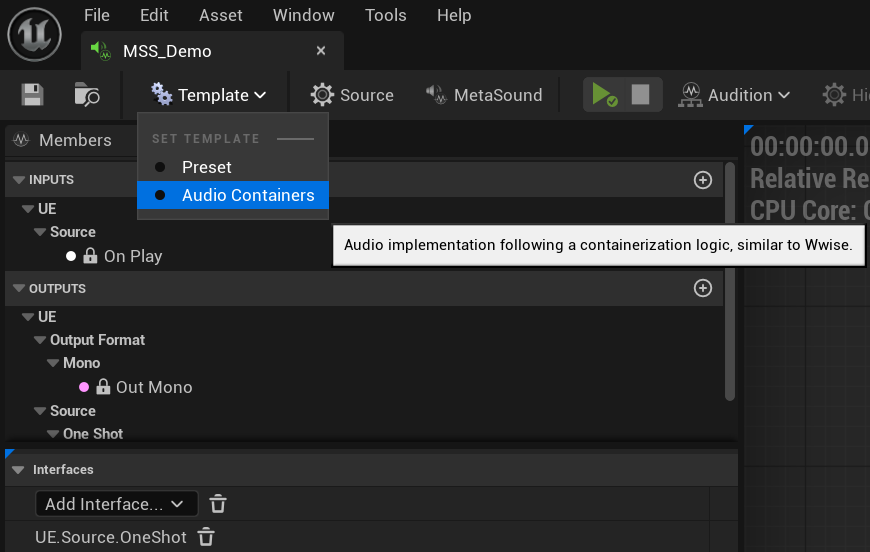This screenshot has height=552, width=870.
Task: Open the Window menu
Action: coord(304,15)
